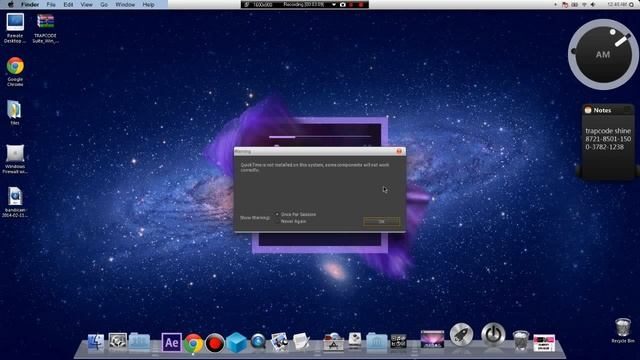
Task: Open the Finder menu
Action: click(30, 4)
